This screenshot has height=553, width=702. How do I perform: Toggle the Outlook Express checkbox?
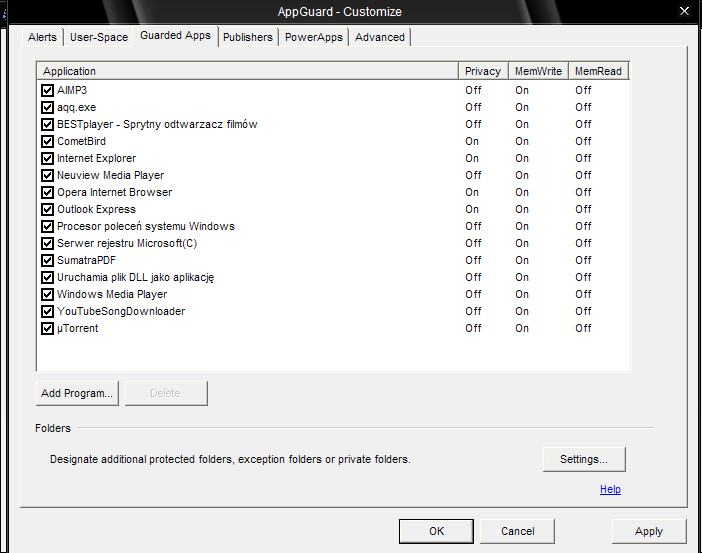[x=47, y=210]
